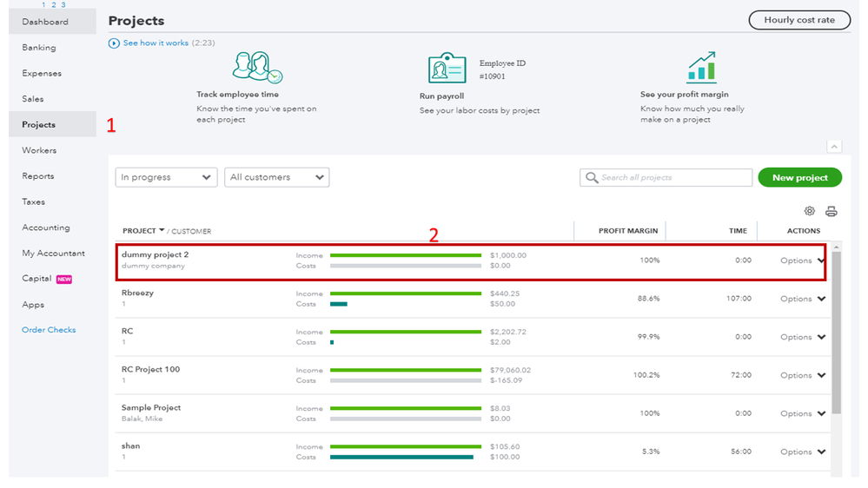Open the In progress status dropdown
Image resolution: width=868 pixels, height=488 pixels.
click(x=166, y=177)
